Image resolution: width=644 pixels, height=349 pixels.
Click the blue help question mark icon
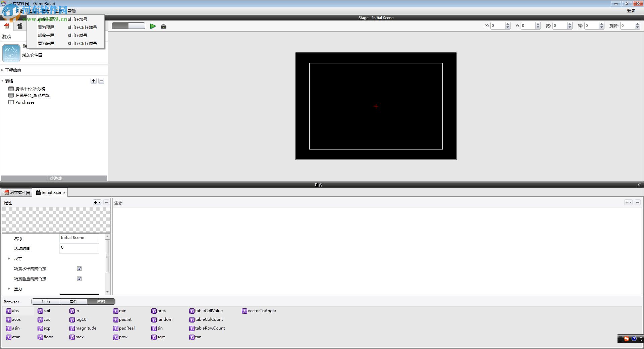point(634,339)
